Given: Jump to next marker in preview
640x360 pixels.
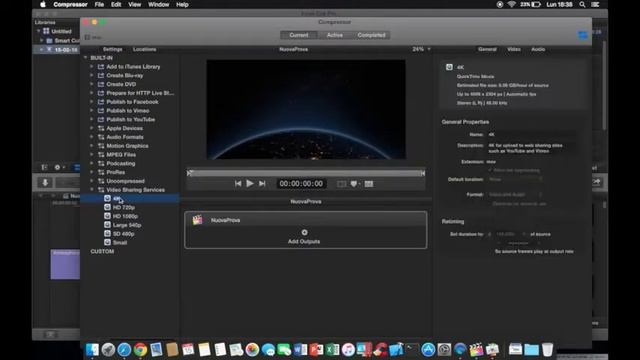Looking at the screenshot, I should (262, 184).
